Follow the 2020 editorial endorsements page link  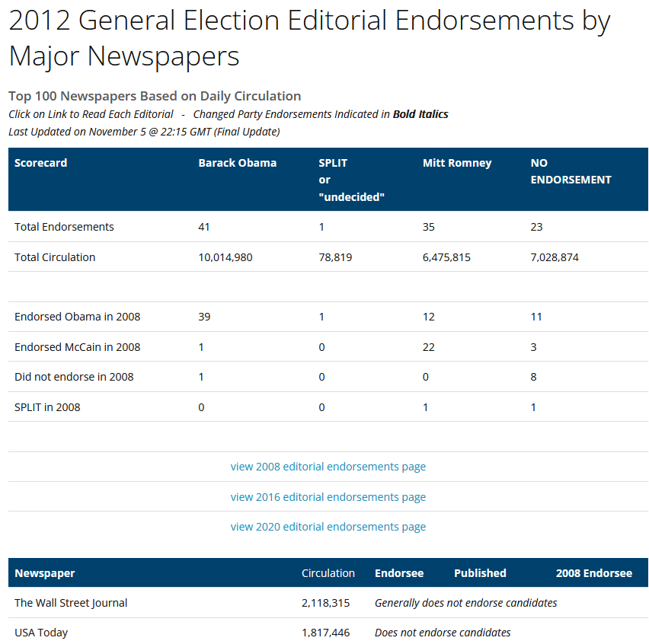point(328,527)
